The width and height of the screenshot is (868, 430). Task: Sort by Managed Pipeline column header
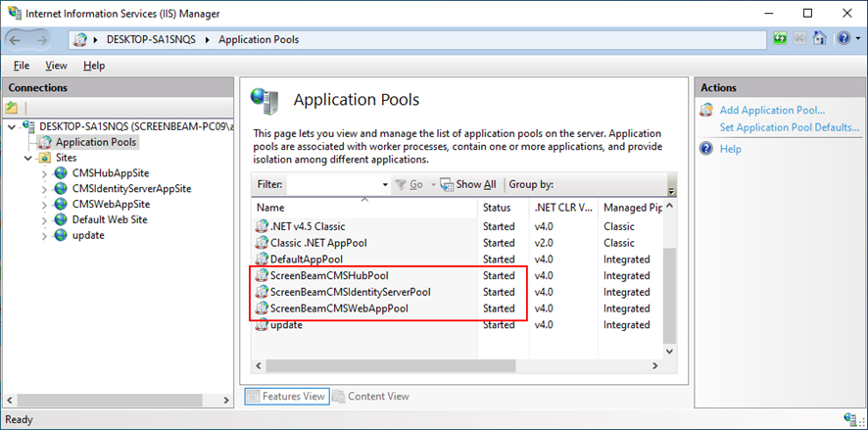click(631, 208)
